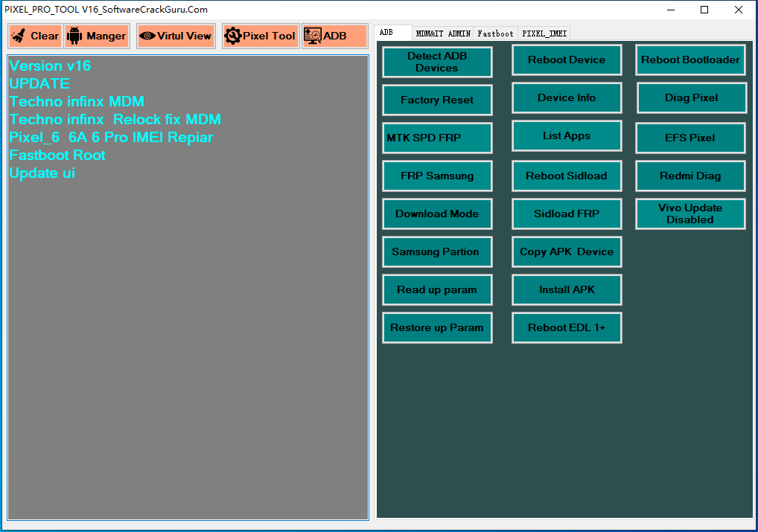The image size is (758, 532).
Task: Click the "Fastboot Root" log line
Action: (57, 155)
